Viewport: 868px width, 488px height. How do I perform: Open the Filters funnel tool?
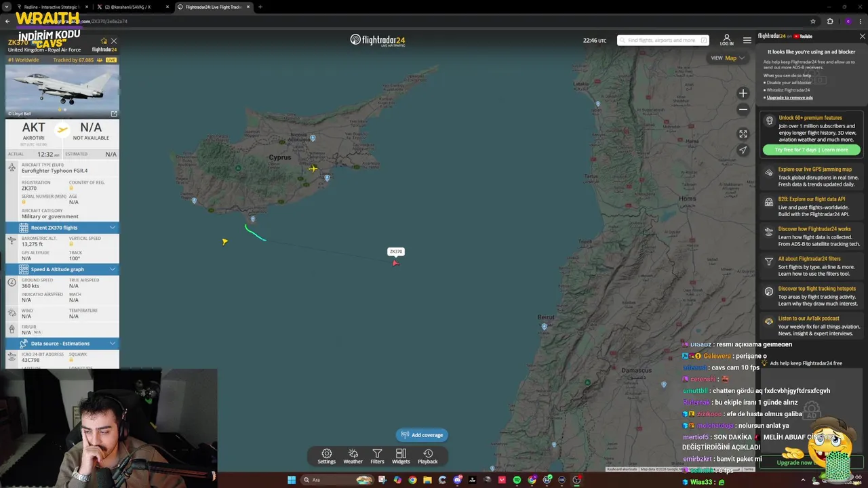coord(377,456)
